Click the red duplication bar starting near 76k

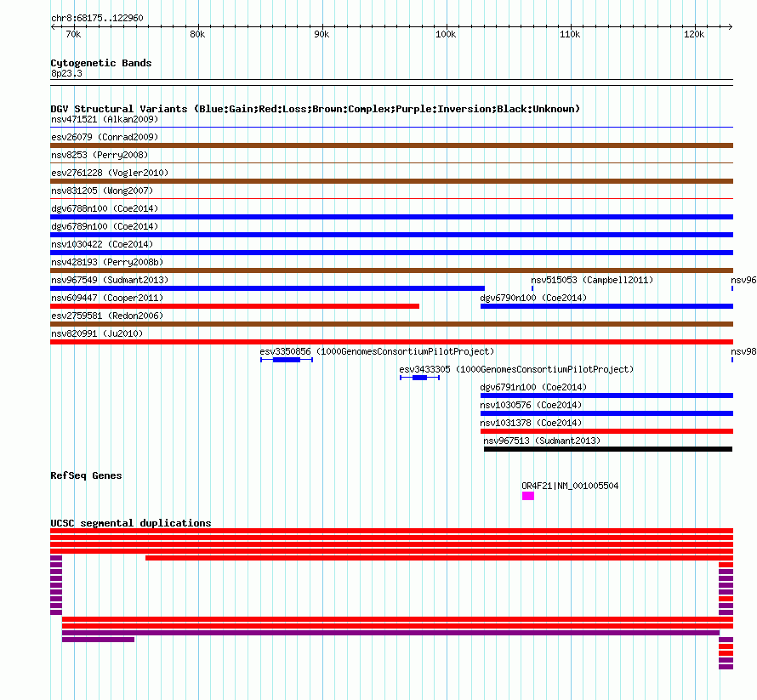coord(440,558)
